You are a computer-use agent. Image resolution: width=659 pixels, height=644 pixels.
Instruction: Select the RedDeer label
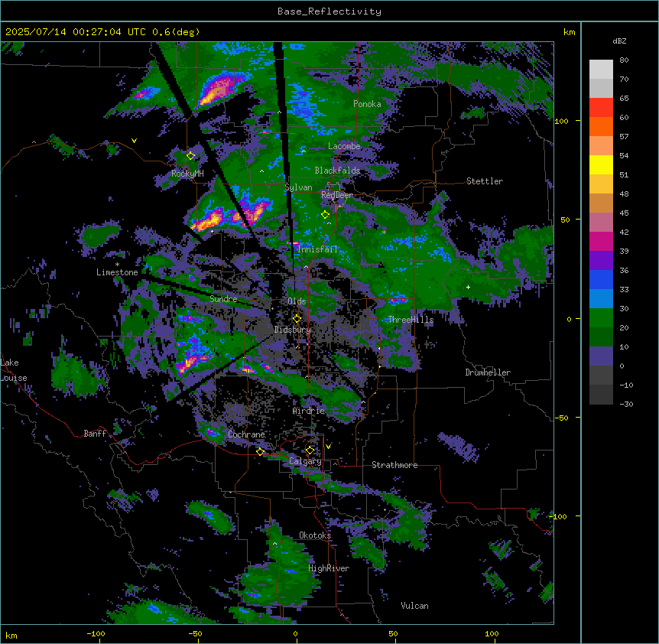[337, 195]
